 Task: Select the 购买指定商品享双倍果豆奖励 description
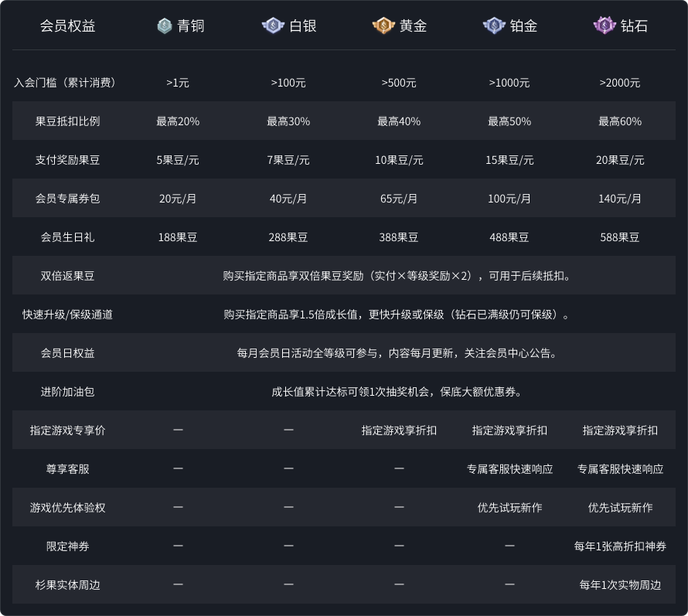click(x=397, y=275)
